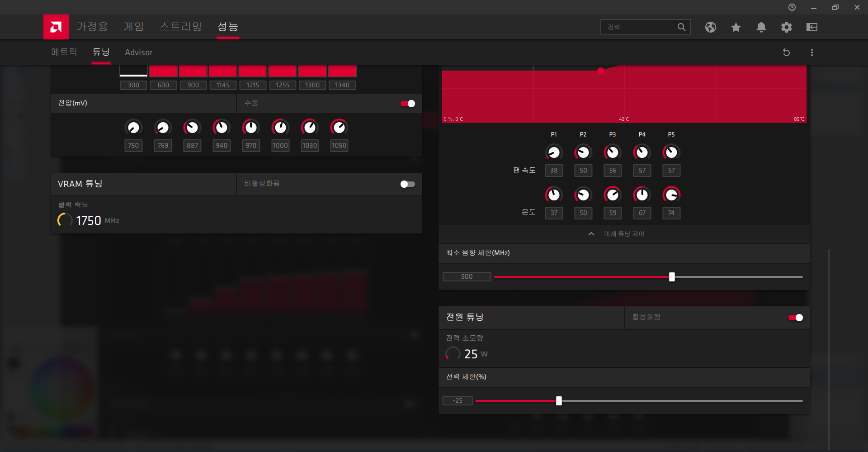Viewport: 868px width, 452px height.
Task: Click the P1 temperature dial above 37
Action: click(x=554, y=195)
